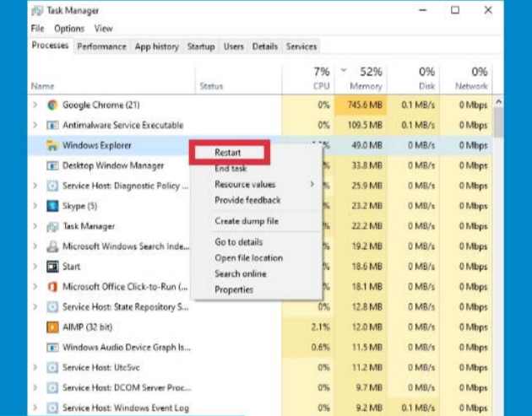This screenshot has height=416, width=532.
Task: Select Go to details menu entry
Action: pos(239,242)
